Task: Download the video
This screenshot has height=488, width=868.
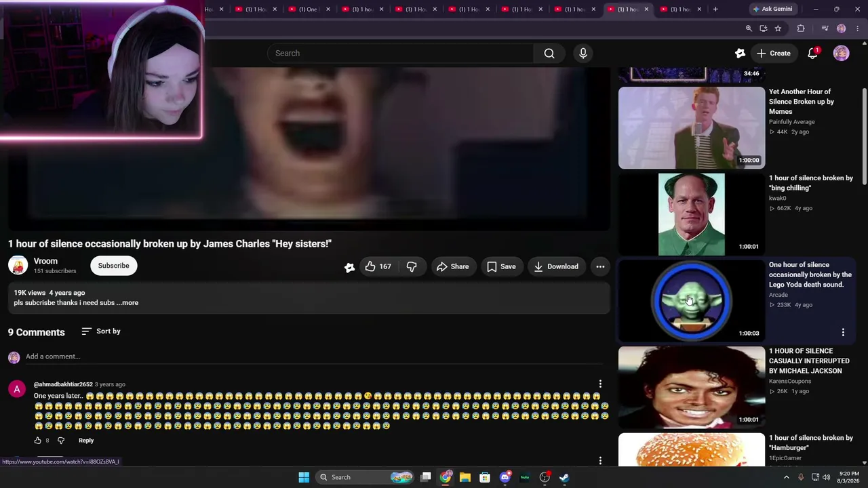Action: (x=556, y=266)
